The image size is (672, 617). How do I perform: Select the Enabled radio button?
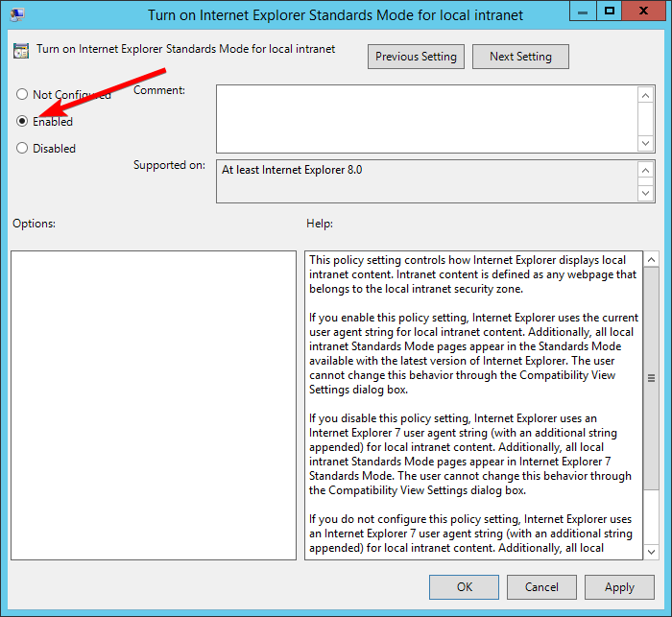pos(22,122)
